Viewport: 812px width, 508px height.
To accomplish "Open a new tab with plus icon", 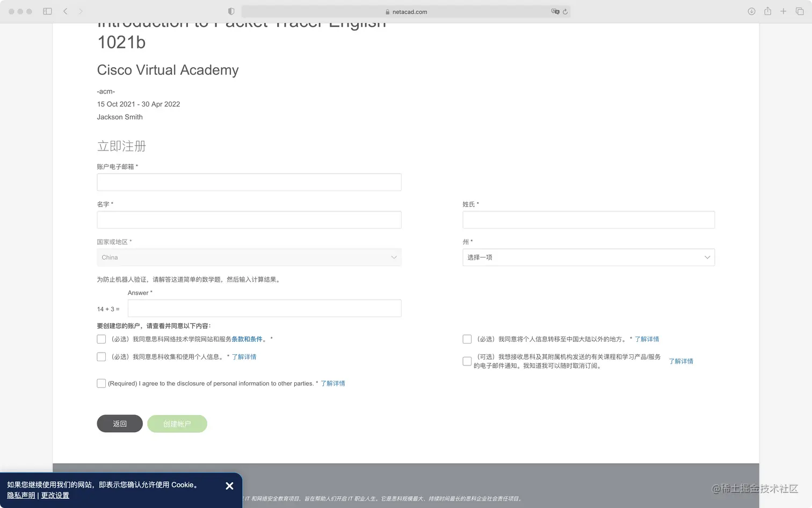I will pyautogui.click(x=784, y=11).
